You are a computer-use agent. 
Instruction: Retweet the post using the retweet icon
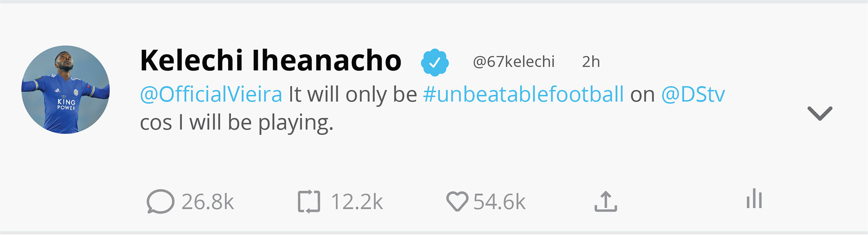309,201
